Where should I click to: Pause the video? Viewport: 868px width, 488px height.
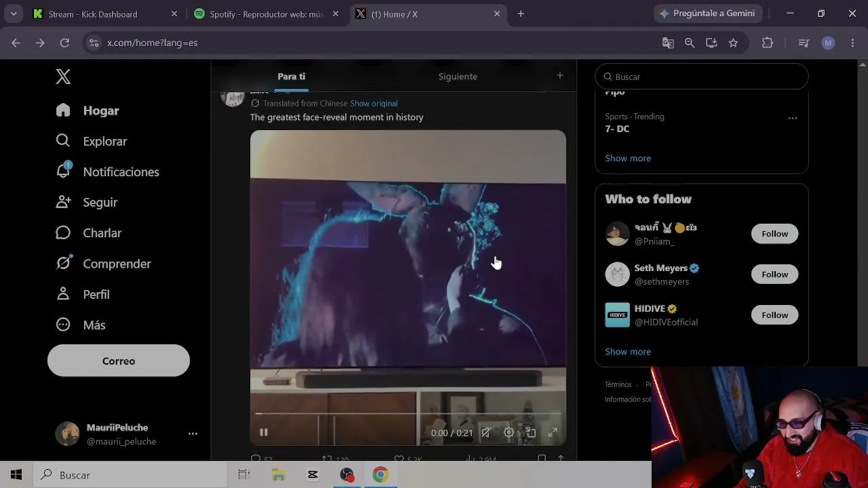click(x=264, y=432)
